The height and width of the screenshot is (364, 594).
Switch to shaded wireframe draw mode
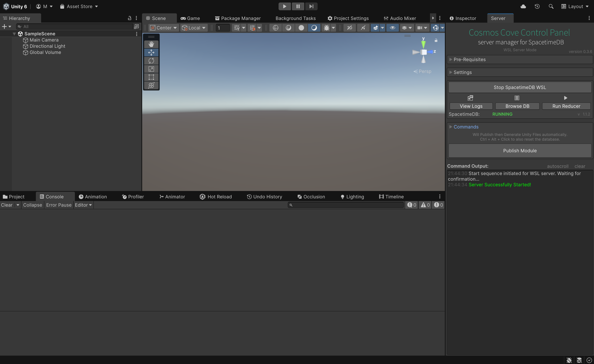(288, 28)
